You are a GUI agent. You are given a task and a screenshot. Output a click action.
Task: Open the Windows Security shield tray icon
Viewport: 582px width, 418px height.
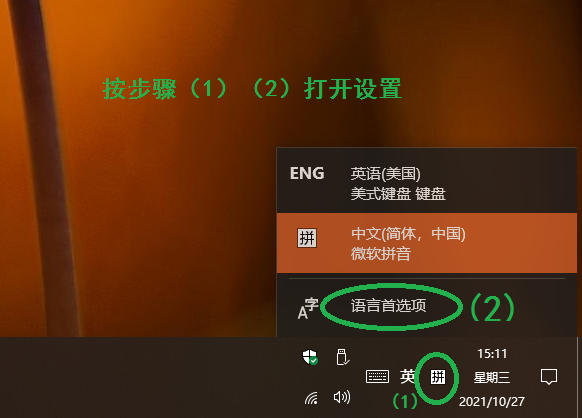click(310, 357)
